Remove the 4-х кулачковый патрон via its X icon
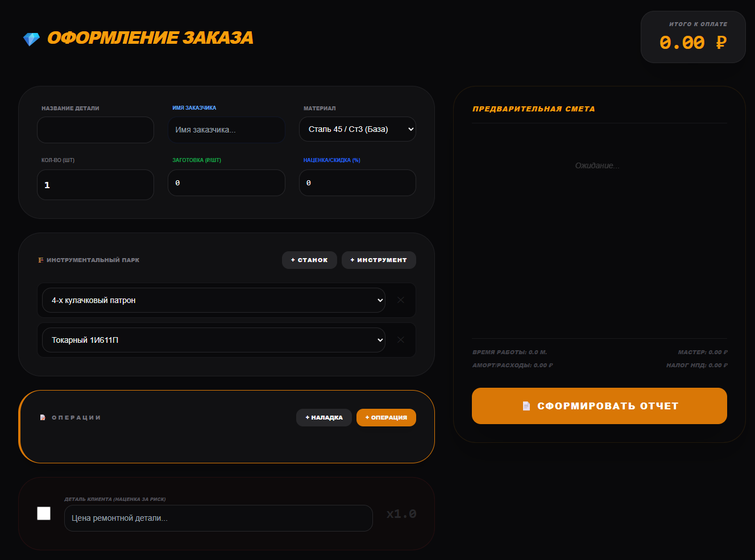This screenshot has width=755, height=560. click(x=400, y=300)
